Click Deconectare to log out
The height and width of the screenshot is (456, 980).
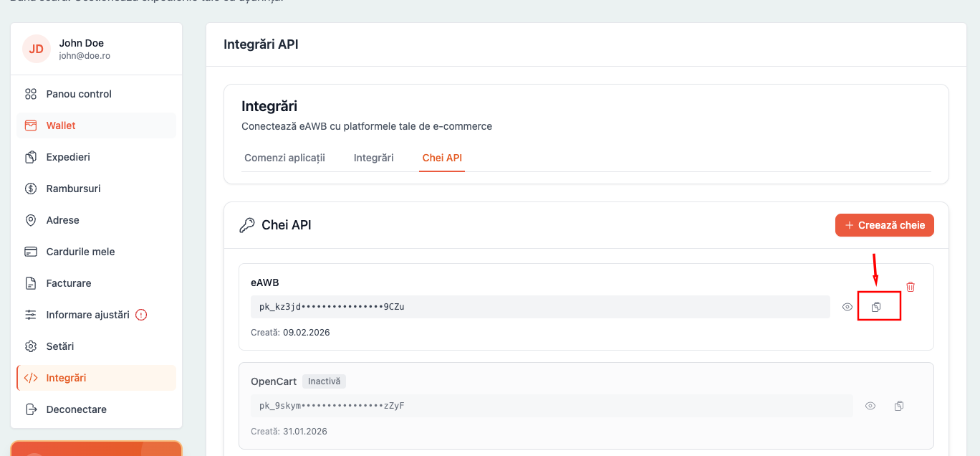[x=96, y=409]
